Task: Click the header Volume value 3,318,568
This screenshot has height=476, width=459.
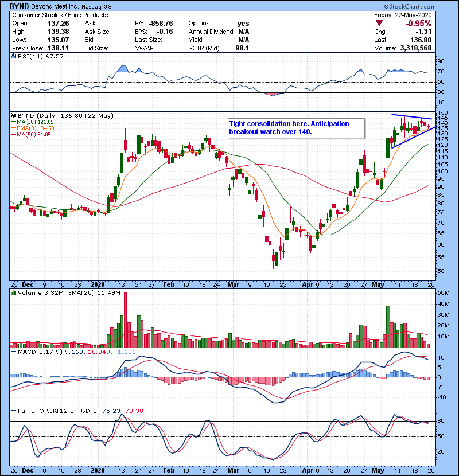Action: click(x=416, y=48)
